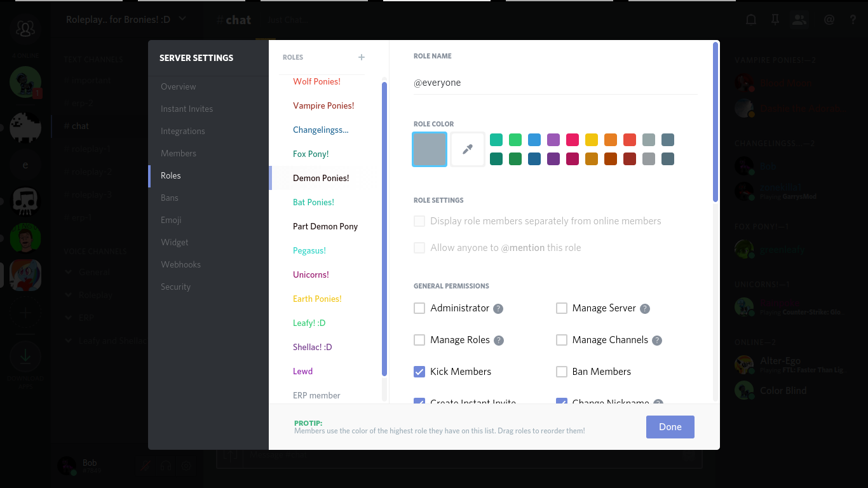The height and width of the screenshot is (488, 868).
Task: Click the download apps icon
Action: click(25, 357)
